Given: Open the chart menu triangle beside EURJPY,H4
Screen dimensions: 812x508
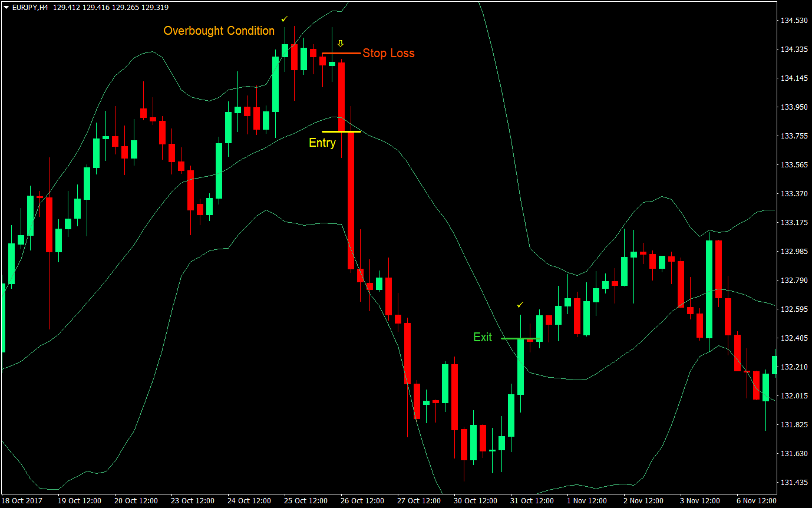Looking at the screenshot, I should (x=6, y=9).
